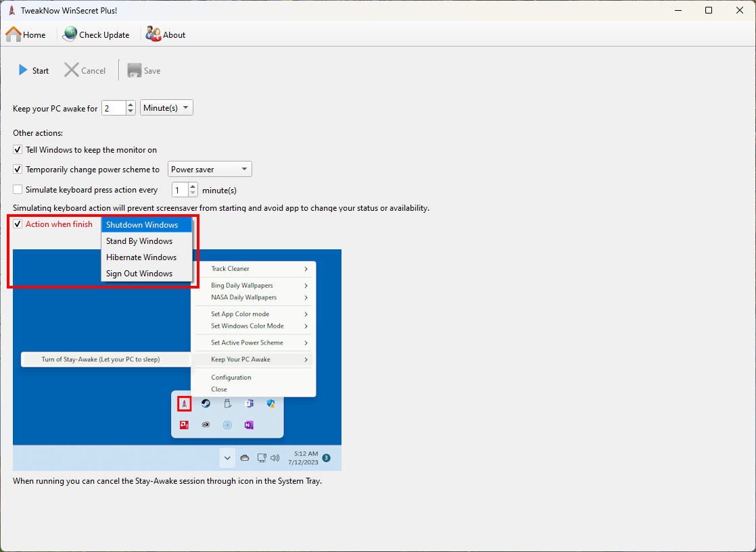Open the Minute(s) unit dropdown
Screen dimensions: 756x552
click(166, 107)
